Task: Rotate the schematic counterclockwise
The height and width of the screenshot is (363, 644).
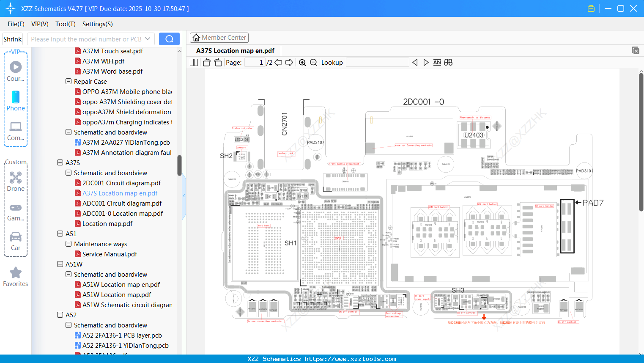Action: pyautogui.click(x=206, y=62)
